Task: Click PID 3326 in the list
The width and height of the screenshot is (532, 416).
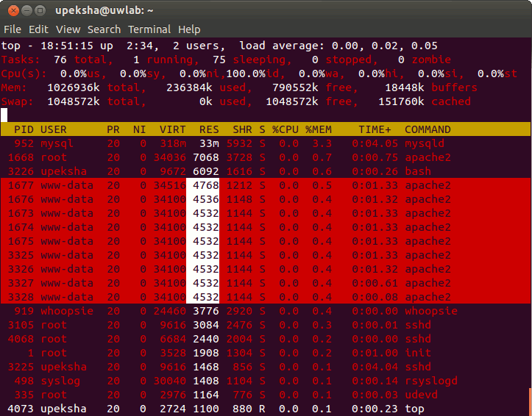Action: pos(21,269)
